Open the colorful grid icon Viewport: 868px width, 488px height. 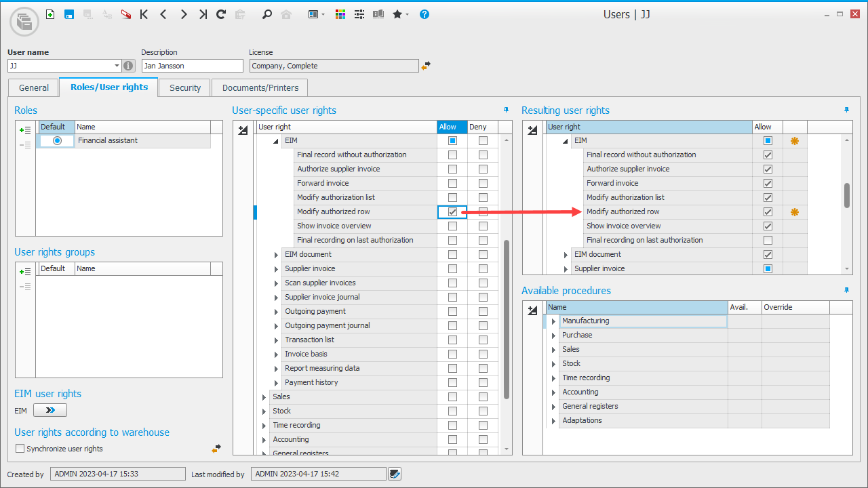pyautogui.click(x=340, y=14)
